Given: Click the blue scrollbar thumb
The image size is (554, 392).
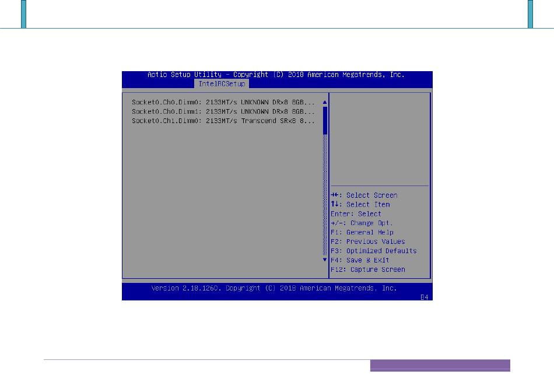Looking at the screenshot, I should [325, 121].
